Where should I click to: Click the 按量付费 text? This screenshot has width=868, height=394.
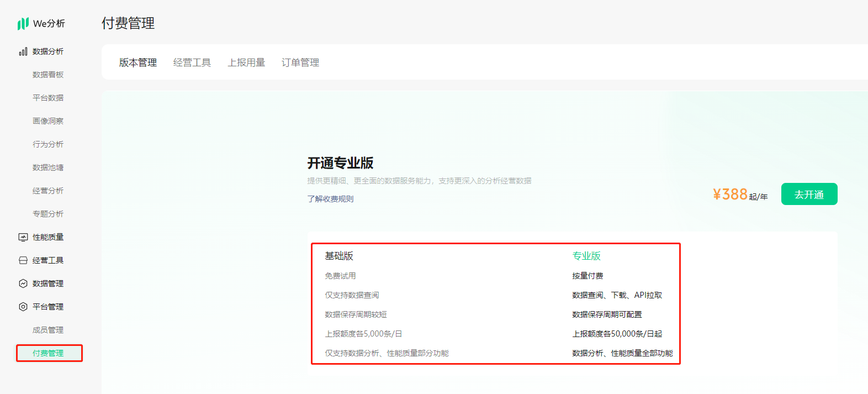pyautogui.click(x=588, y=276)
